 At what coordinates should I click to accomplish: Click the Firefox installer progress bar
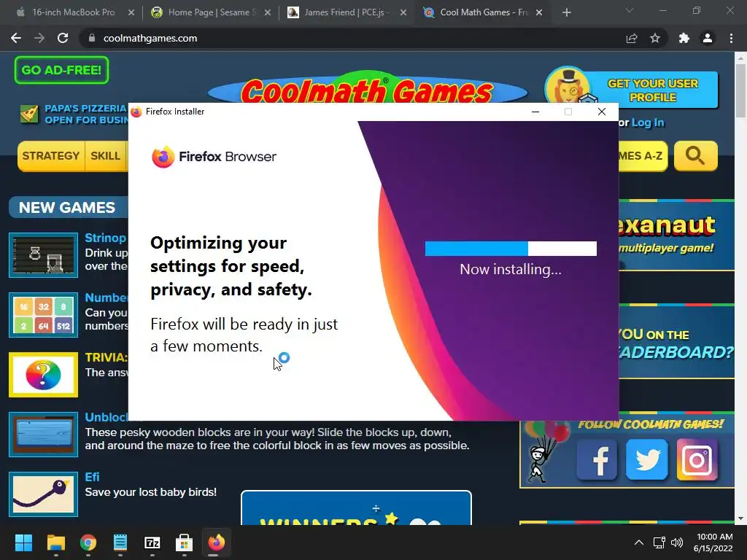tap(511, 249)
